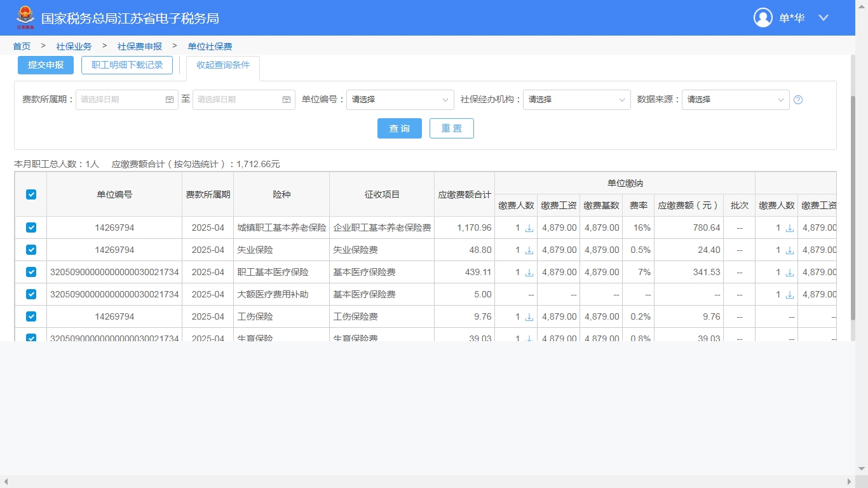Image resolution: width=868 pixels, height=488 pixels.
Task: Click the 0.5% rate cell
Action: (639, 250)
